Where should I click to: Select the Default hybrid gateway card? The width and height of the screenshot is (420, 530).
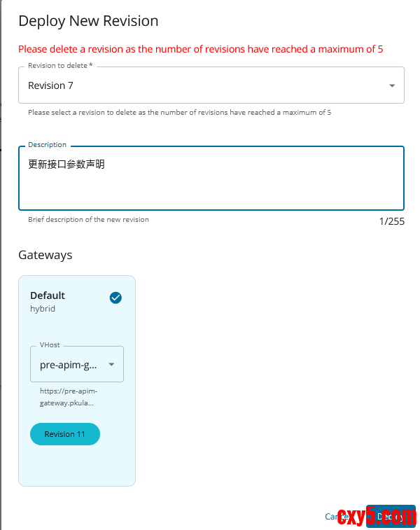pyautogui.click(x=77, y=381)
